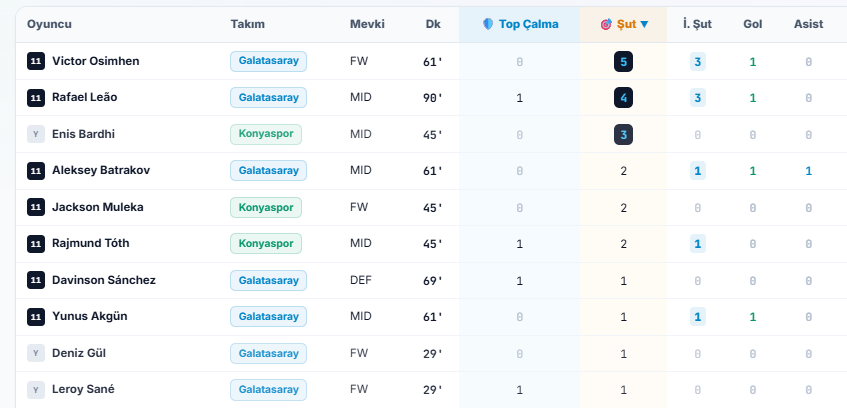Viewport: 847px width, 408px height.
Task: Click the shield icon beside Top Çalma
Action: coord(488,24)
